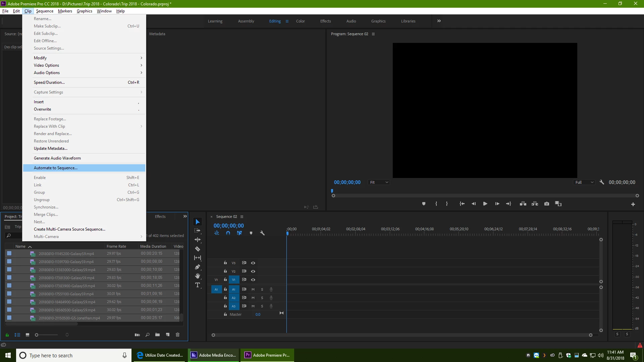
Task: Click the Add Marker icon in Program monitor
Action: point(424,204)
